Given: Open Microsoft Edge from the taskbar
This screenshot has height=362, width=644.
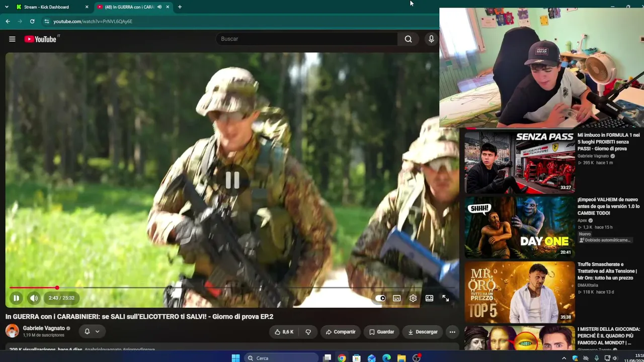Looking at the screenshot, I should (386, 358).
